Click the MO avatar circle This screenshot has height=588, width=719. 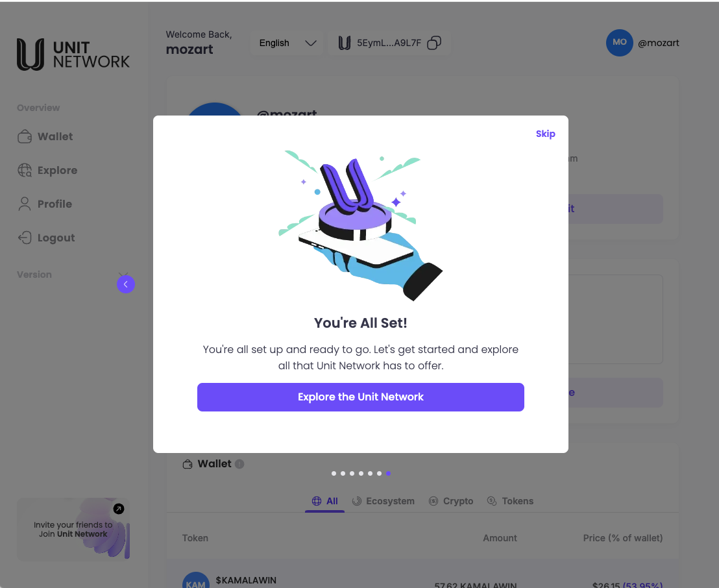click(620, 43)
